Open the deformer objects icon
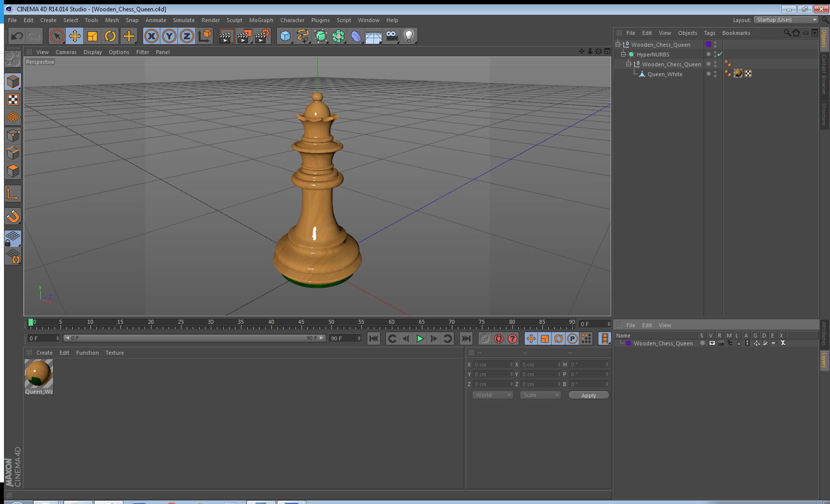Screen dimensions: 830x504 356,36
